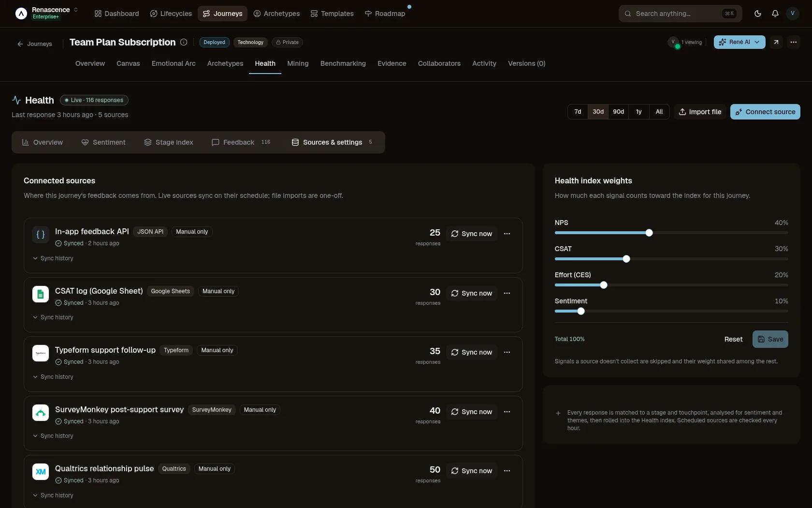
Task: Select 1y time range
Action: tap(638, 112)
